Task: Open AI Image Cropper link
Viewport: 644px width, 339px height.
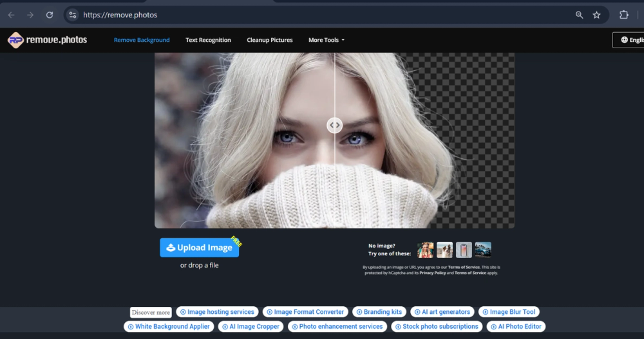Action: pyautogui.click(x=251, y=327)
